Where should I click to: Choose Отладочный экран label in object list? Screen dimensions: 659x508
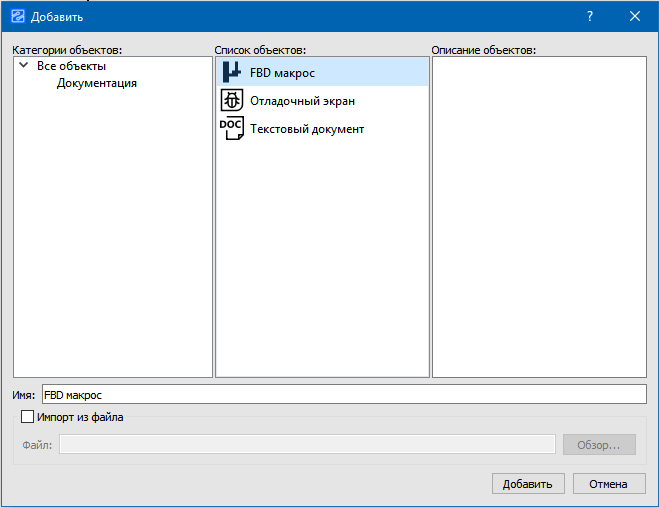click(x=302, y=101)
